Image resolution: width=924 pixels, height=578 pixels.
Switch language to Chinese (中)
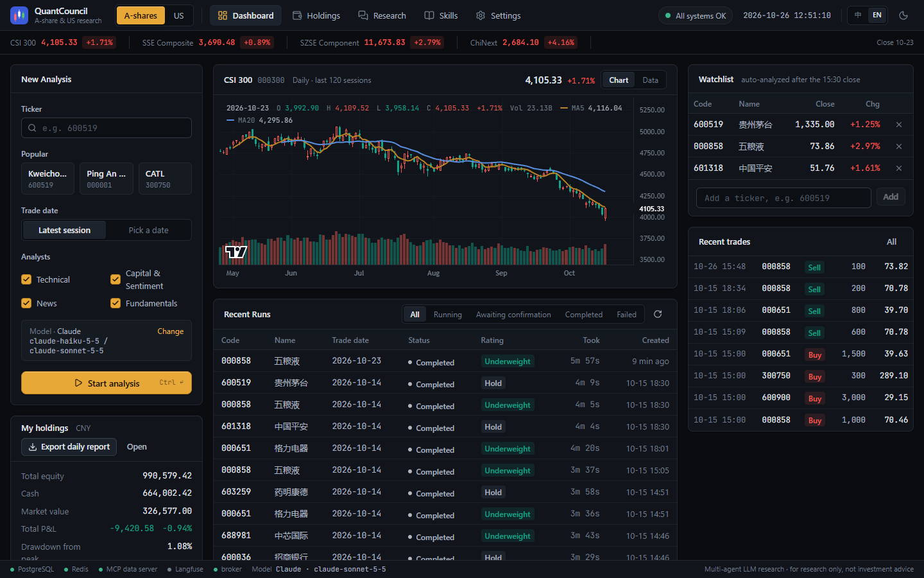click(x=858, y=15)
